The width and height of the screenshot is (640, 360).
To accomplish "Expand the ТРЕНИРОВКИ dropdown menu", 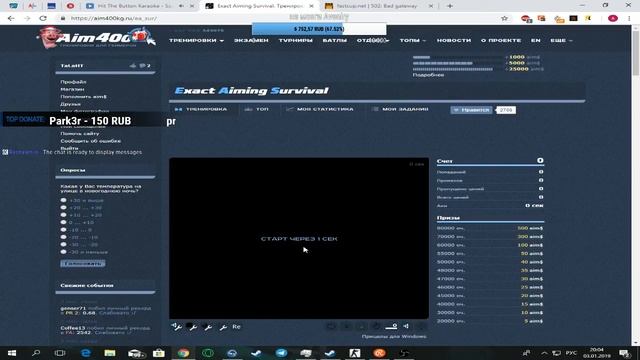I will click(x=196, y=40).
